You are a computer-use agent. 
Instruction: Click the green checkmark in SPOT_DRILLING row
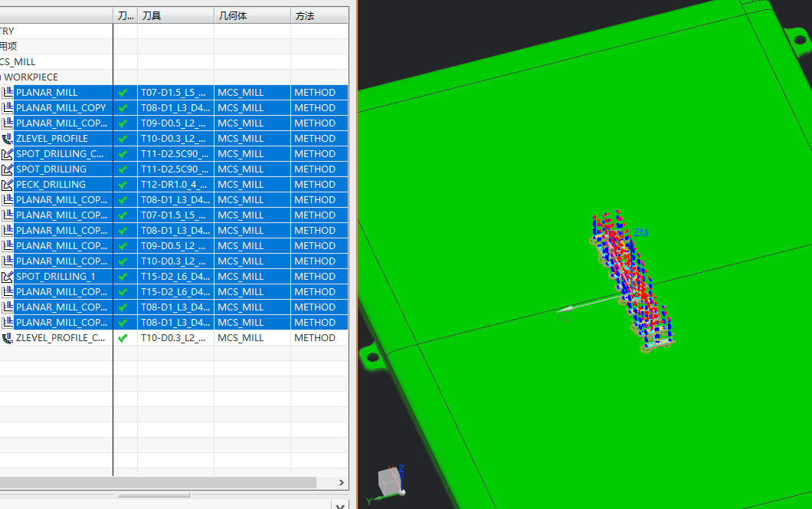[x=123, y=169]
